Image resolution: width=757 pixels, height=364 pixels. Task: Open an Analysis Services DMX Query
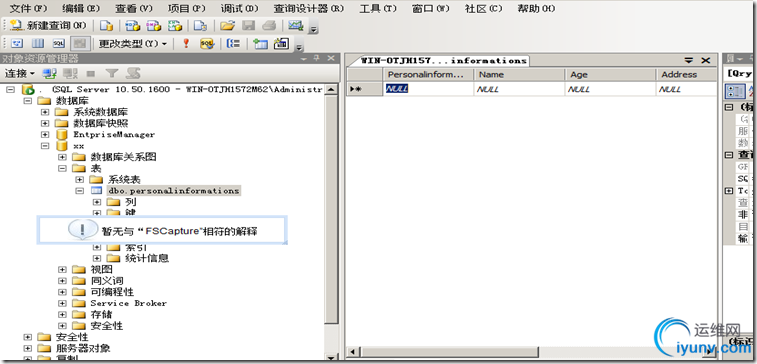point(154,26)
